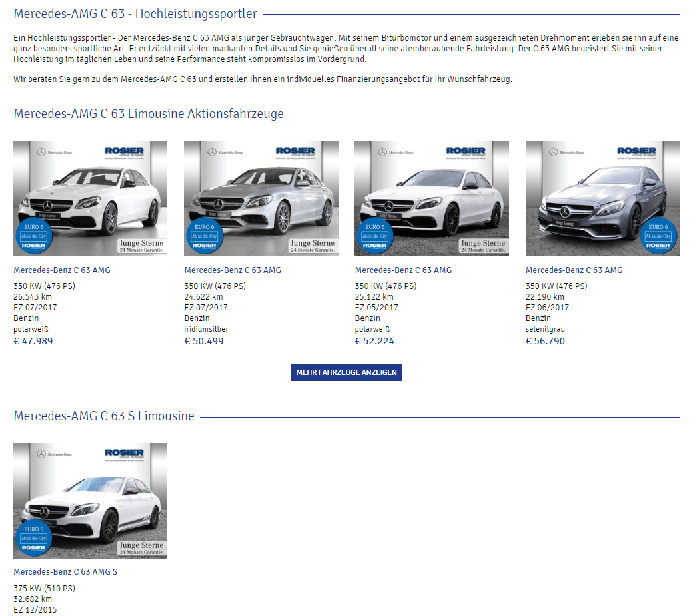Image resolution: width=691 pixels, height=616 pixels.
Task: Open the Mercedes-Benz C 63 AMG link with 22.190 km
Action: click(574, 270)
